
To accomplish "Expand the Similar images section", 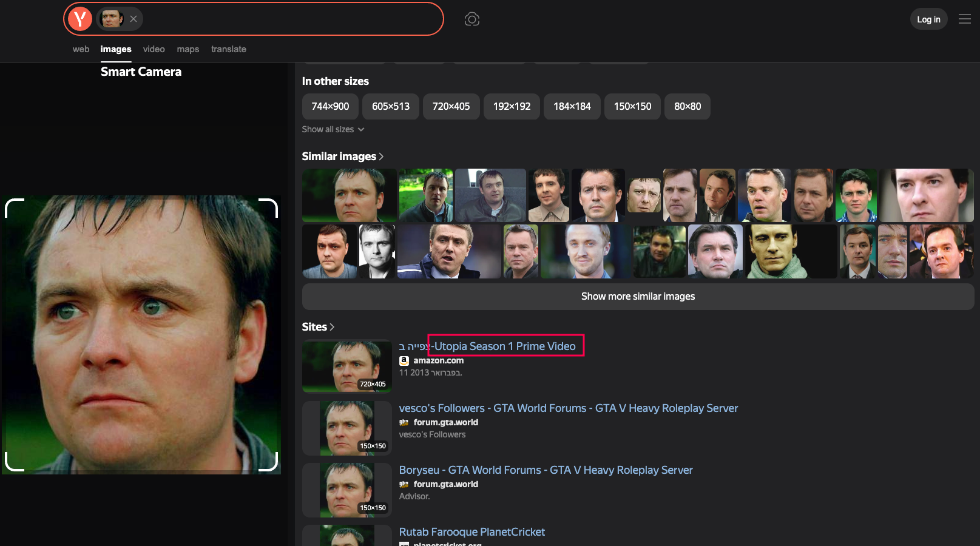I will (343, 157).
